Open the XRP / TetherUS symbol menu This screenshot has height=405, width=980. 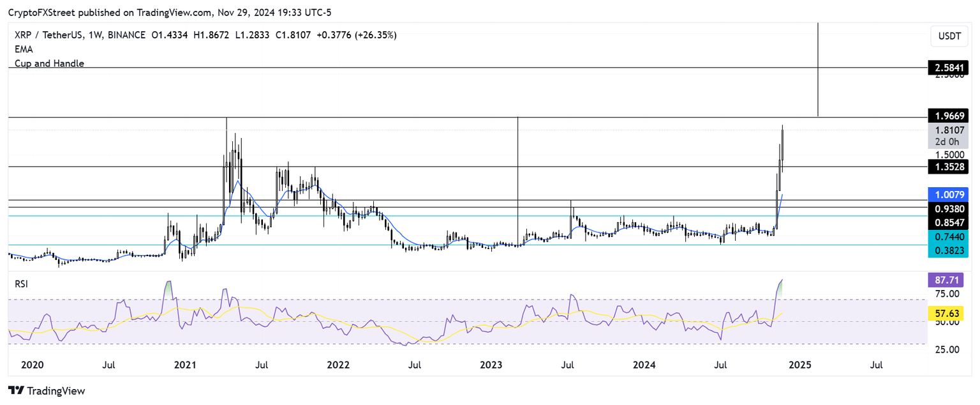51,35
